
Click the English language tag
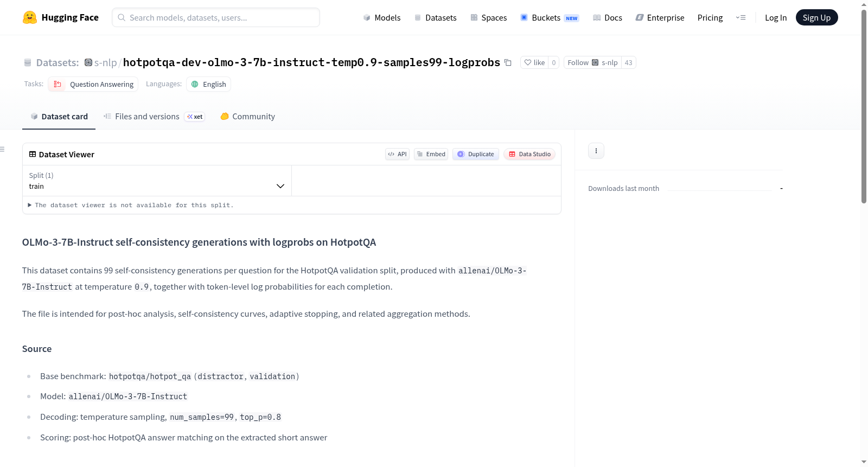(209, 84)
